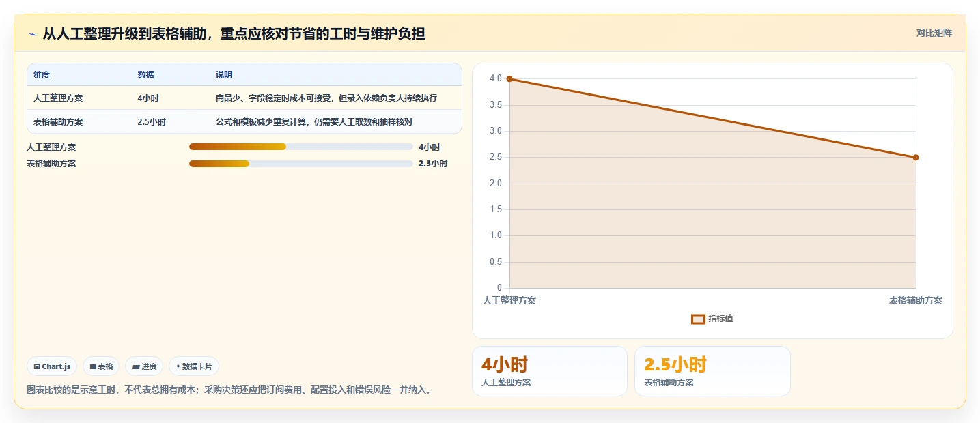Click the 数据 column header
The image size is (980, 423).
pyautogui.click(x=145, y=74)
